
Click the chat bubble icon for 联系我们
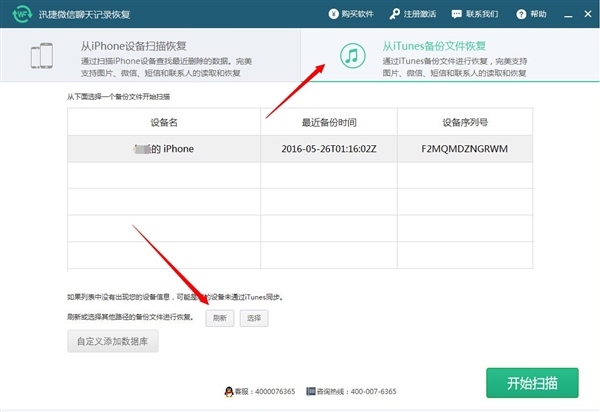point(457,15)
